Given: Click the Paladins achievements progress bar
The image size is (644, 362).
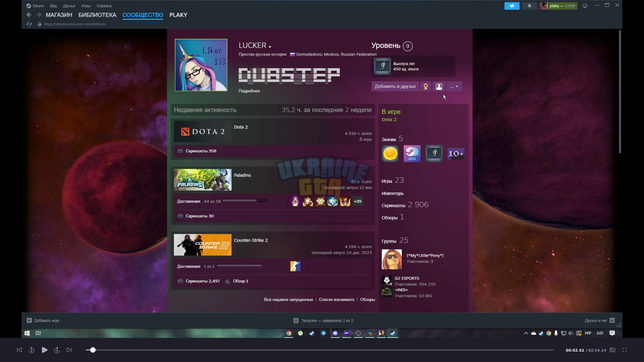Looking at the screenshot, I should point(245,201).
